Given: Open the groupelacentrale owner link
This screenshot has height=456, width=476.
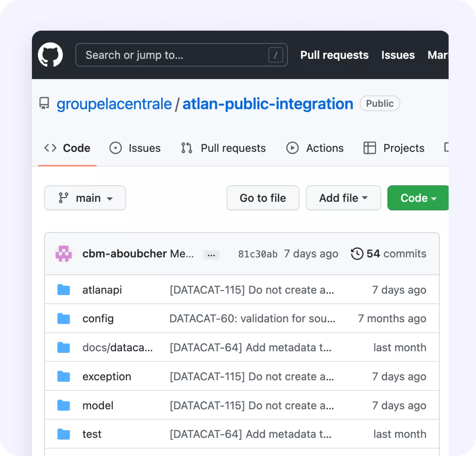Looking at the screenshot, I should pos(114,104).
